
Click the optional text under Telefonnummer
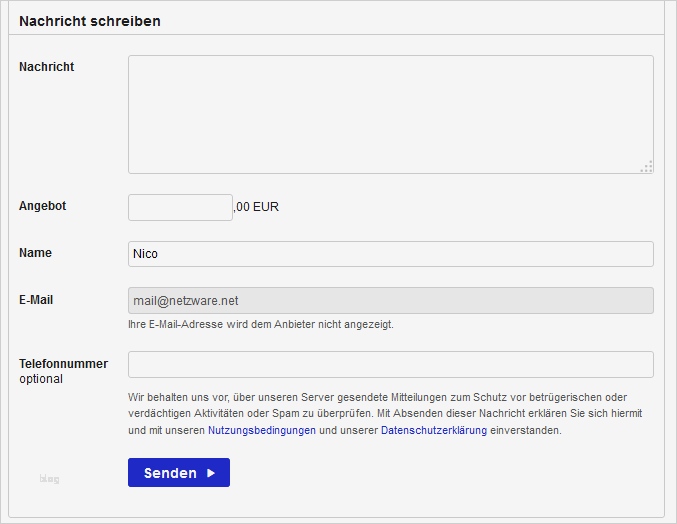(x=41, y=380)
